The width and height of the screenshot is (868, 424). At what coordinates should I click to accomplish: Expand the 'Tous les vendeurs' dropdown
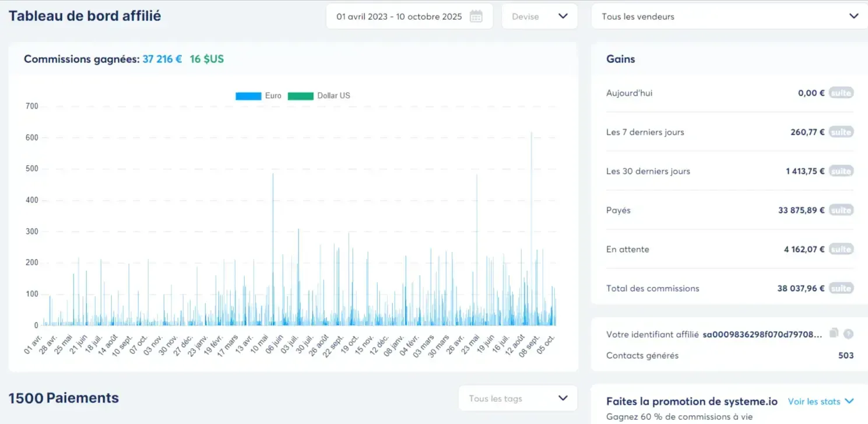click(x=729, y=16)
